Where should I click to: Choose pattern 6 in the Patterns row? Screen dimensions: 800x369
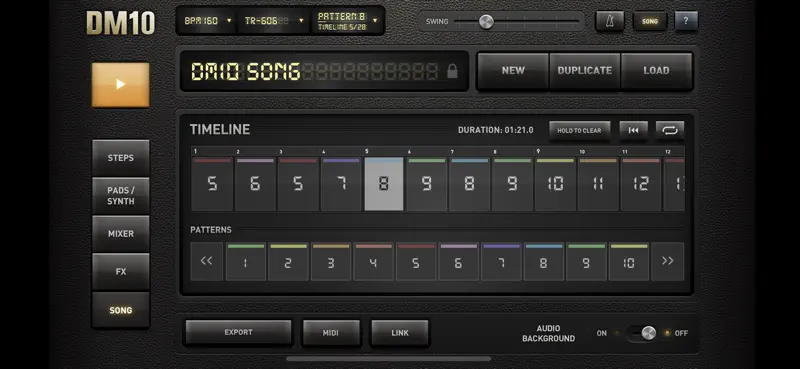[x=459, y=261]
